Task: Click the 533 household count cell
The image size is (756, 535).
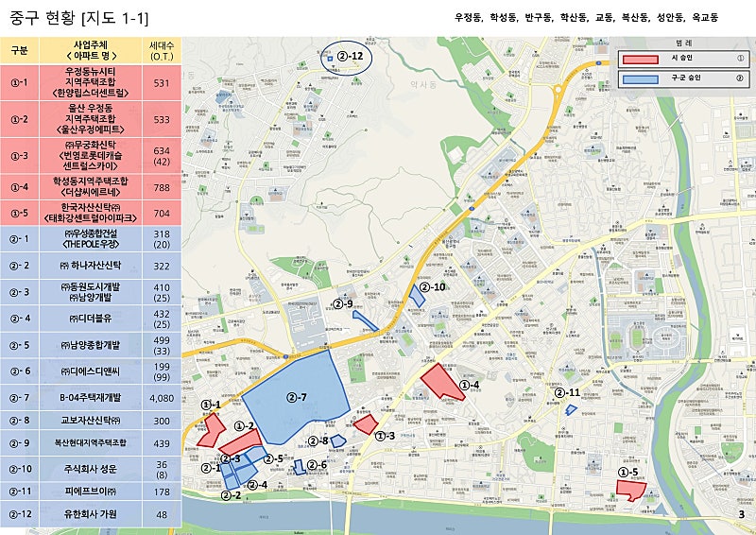Action: pos(162,119)
